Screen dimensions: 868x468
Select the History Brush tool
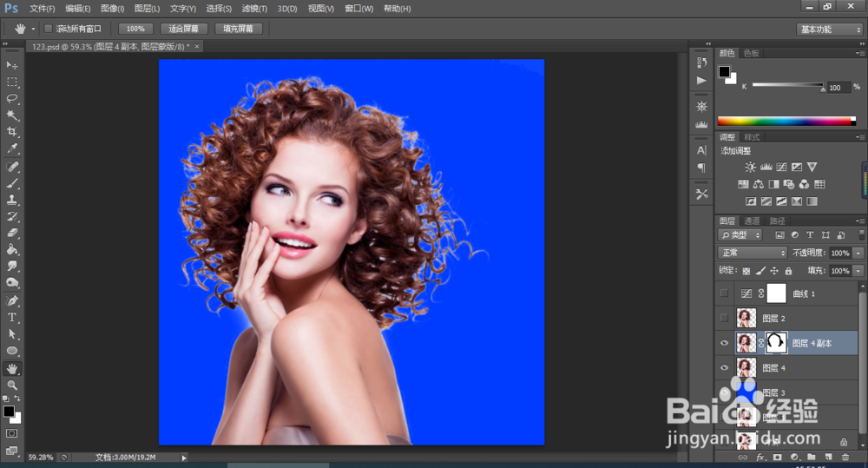point(11,216)
